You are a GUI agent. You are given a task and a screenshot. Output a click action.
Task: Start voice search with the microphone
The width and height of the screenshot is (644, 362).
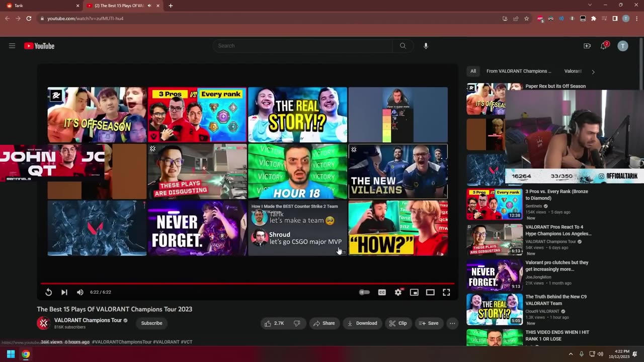426,46
